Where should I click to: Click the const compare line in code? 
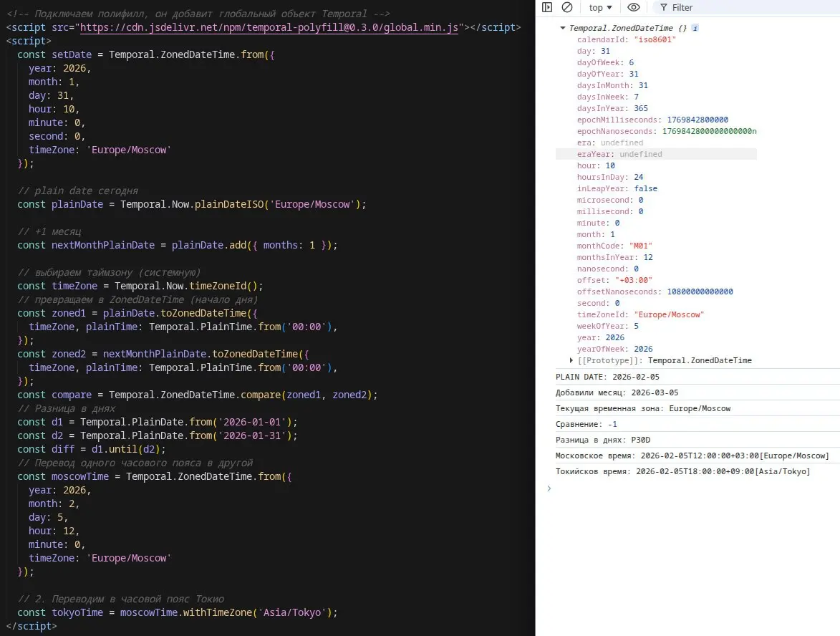[197, 395]
